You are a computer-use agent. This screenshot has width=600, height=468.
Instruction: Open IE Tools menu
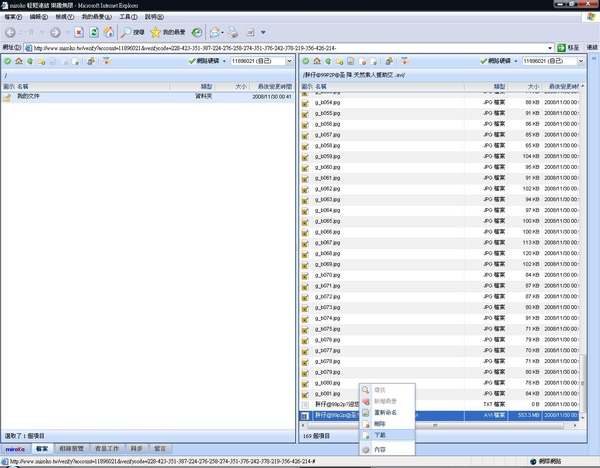[x=128, y=17]
